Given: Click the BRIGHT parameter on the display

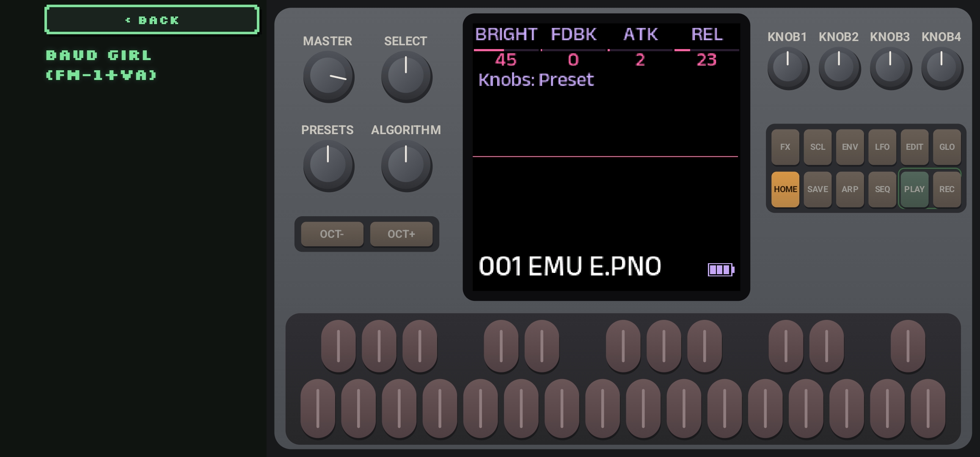Looking at the screenshot, I should (506, 34).
